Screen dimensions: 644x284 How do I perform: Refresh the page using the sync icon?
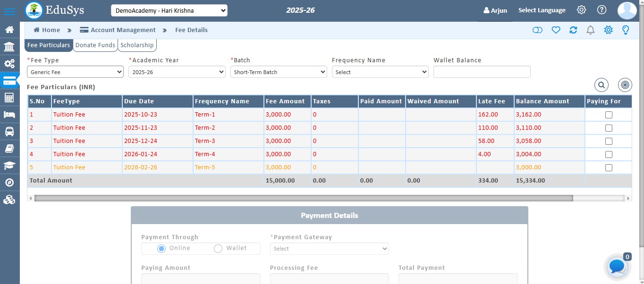click(x=573, y=30)
